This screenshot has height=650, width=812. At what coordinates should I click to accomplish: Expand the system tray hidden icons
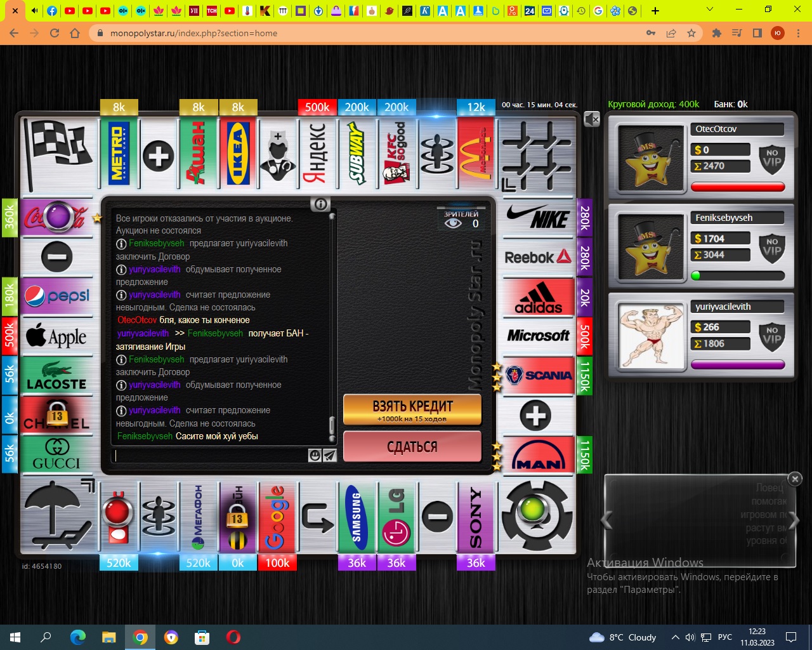click(675, 637)
